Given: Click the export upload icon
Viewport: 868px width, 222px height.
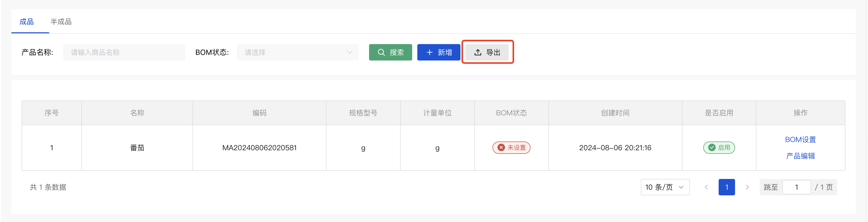Looking at the screenshot, I should (x=477, y=53).
